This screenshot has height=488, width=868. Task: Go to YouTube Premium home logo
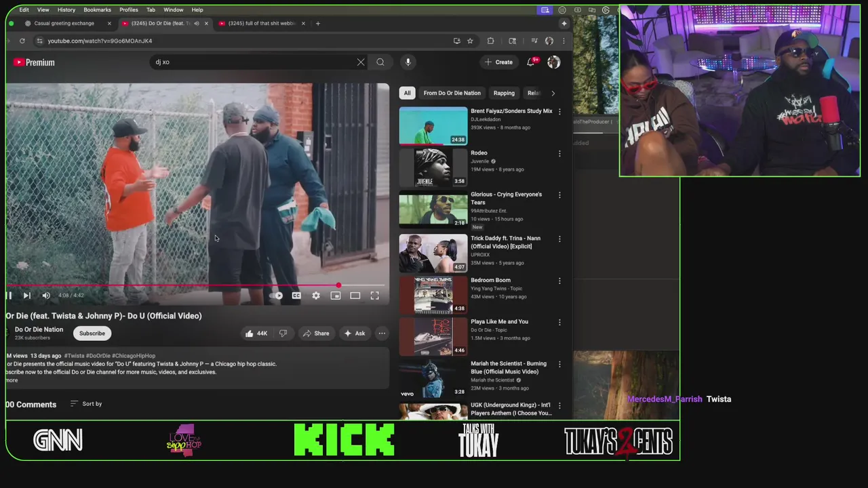[x=34, y=62]
